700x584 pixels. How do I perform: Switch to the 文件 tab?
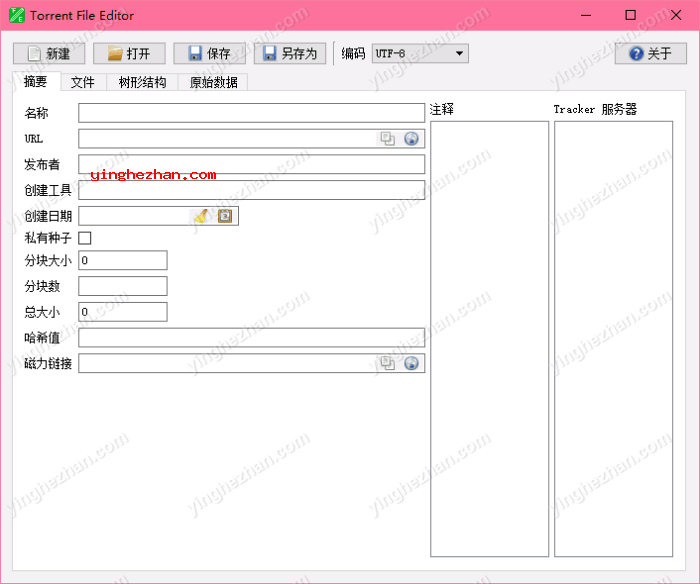pos(83,82)
